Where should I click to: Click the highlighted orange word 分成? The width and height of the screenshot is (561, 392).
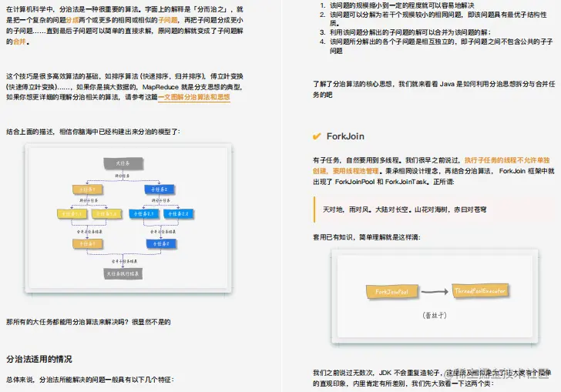click(x=72, y=20)
